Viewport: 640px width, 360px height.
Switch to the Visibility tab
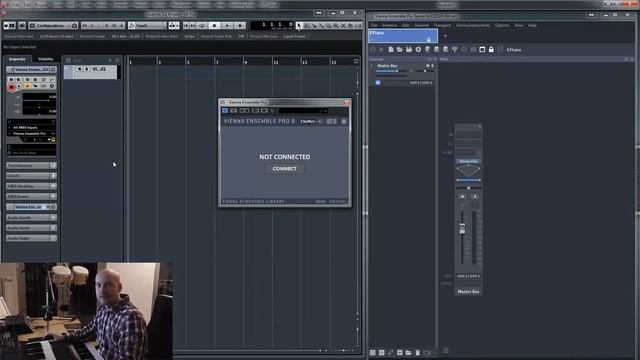(45, 59)
